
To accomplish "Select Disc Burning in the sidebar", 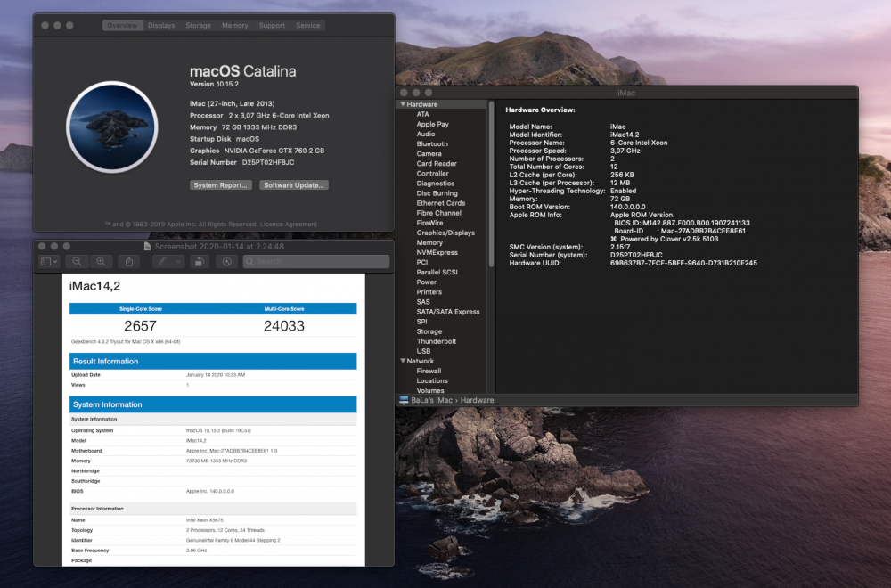I will tap(437, 193).
